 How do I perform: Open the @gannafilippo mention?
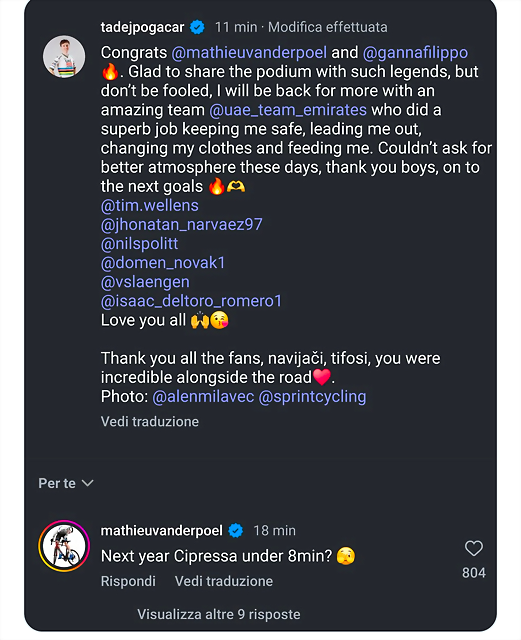pos(415,53)
